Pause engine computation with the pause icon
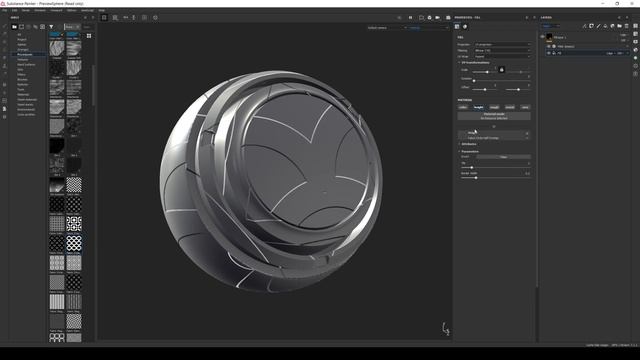This screenshot has height=360, width=640. 410,18
